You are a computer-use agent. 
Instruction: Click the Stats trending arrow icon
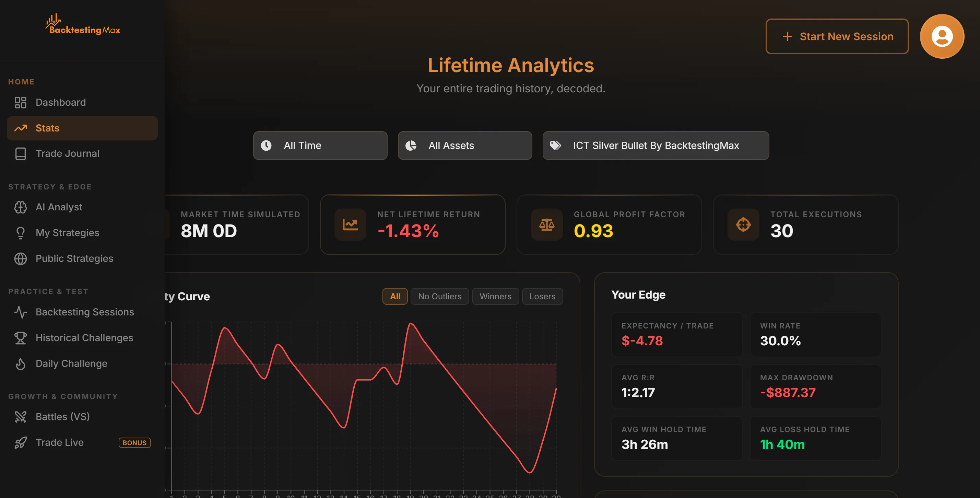pyautogui.click(x=21, y=128)
